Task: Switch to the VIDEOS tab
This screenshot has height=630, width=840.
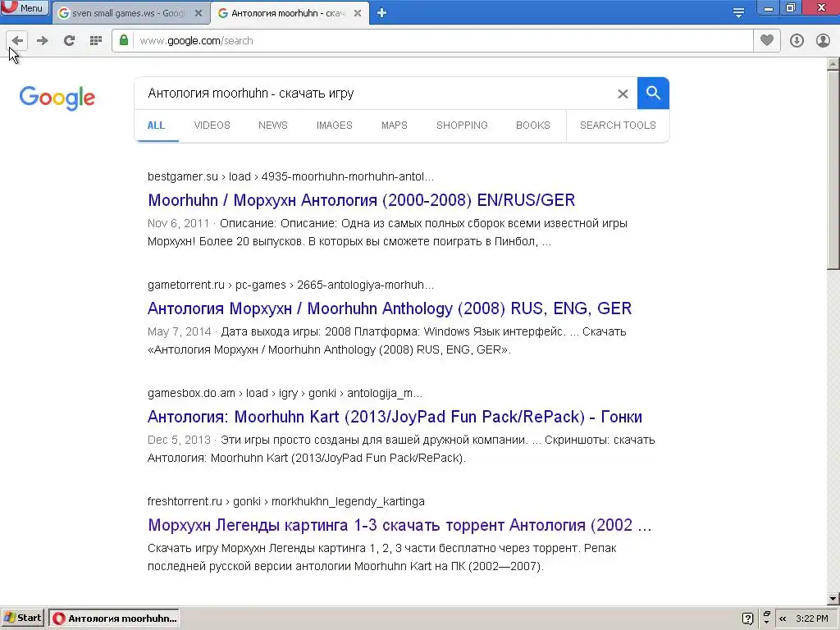Action: pos(212,126)
